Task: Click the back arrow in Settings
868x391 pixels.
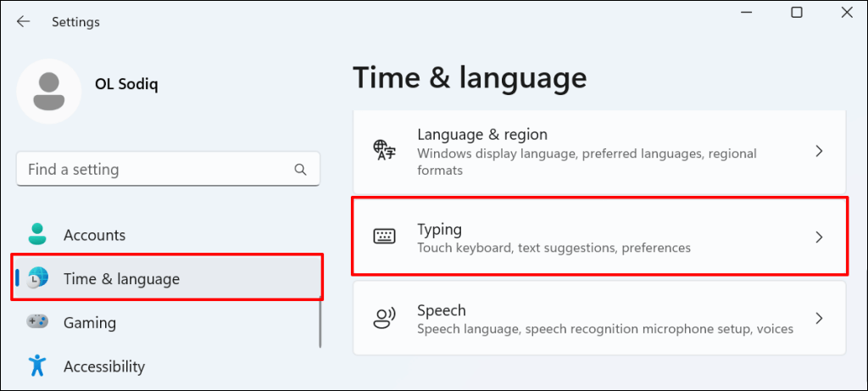Action: pos(23,22)
